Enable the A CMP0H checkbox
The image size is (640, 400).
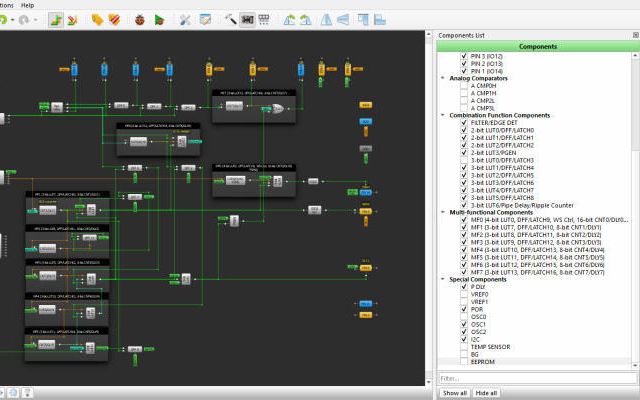pos(463,86)
